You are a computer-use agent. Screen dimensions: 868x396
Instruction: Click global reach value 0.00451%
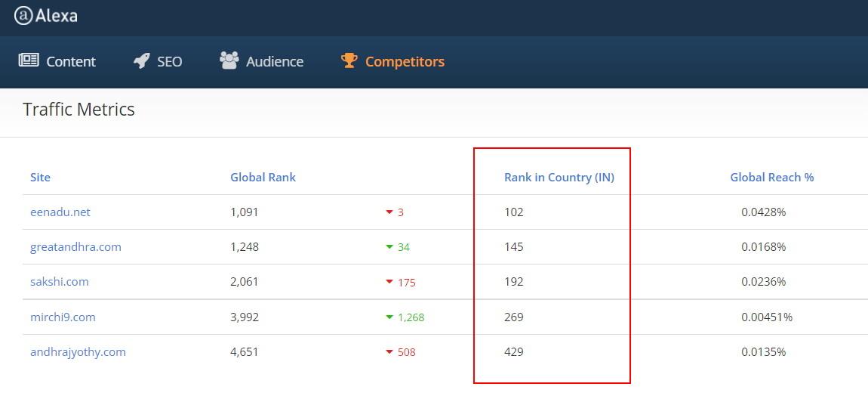(x=767, y=317)
